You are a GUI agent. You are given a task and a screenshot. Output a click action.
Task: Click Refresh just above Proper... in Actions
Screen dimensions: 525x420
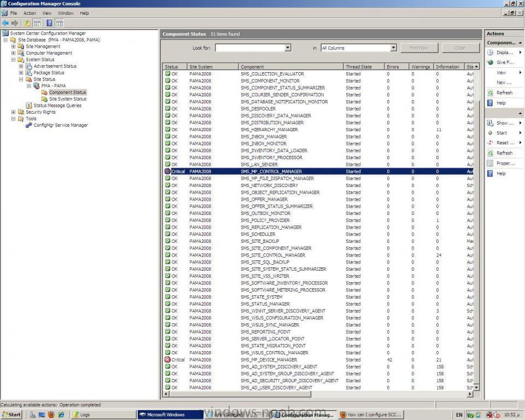pos(504,153)
